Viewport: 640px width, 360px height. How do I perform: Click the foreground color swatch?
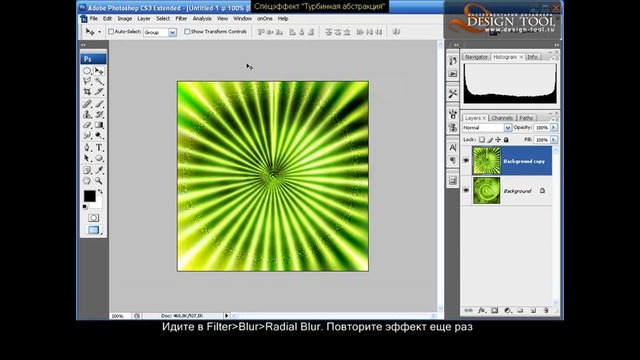[89, 196]
